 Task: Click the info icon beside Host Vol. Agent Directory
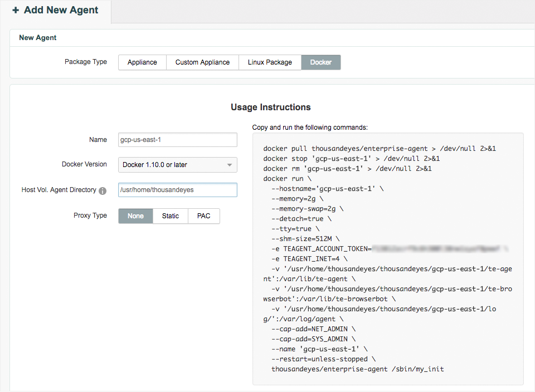[103, 190]
